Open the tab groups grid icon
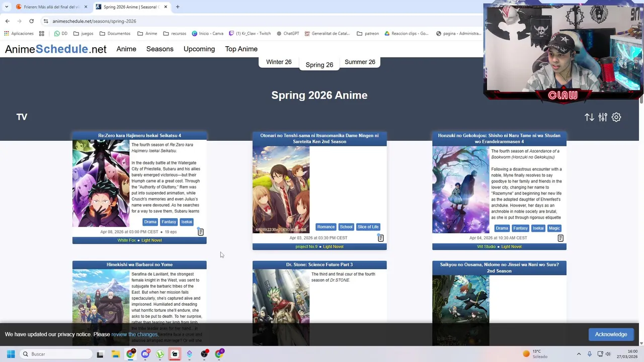Image resolution: width=644 pixels, height=362 pixels. (42, 34)
